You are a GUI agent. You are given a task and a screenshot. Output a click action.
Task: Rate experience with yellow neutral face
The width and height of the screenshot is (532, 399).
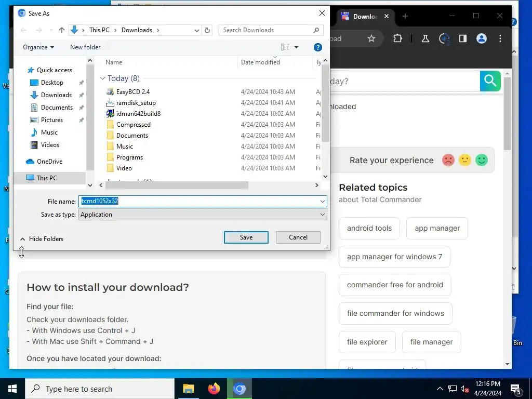coord(465,160)
